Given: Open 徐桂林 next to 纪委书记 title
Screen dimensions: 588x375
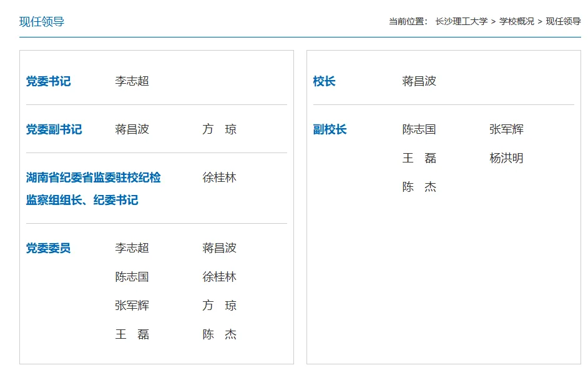Looking at the screenshot, I should tap(219, 177).
